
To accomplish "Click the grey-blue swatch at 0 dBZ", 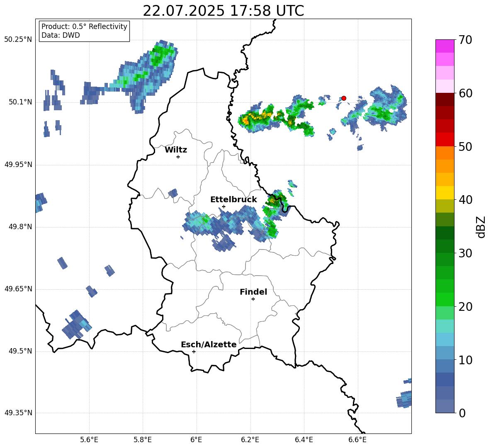I will tap(445, 406).
